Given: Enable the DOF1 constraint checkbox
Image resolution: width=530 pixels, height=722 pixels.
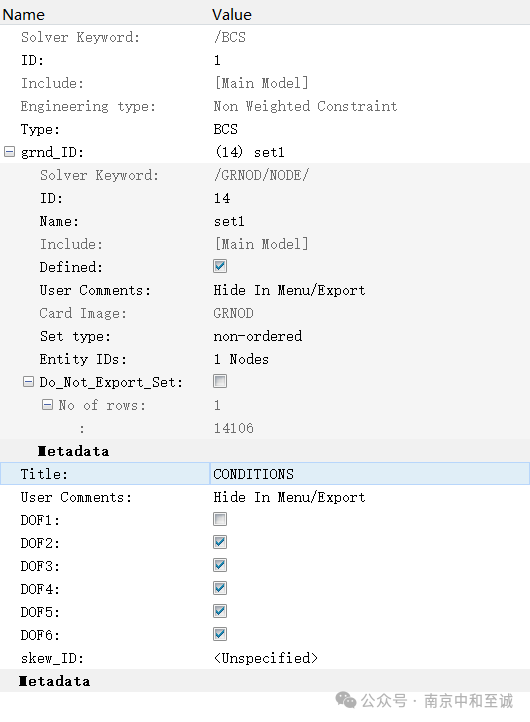Looking at the screenshot, I should pos(220,519).
